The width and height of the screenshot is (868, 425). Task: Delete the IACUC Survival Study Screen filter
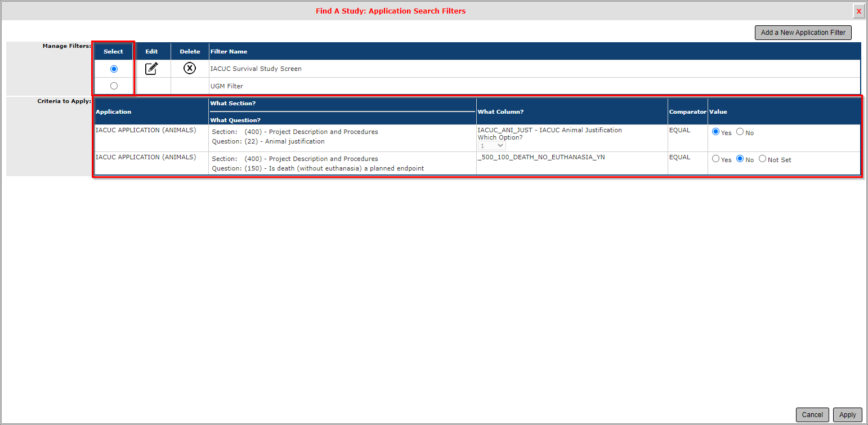190,69
